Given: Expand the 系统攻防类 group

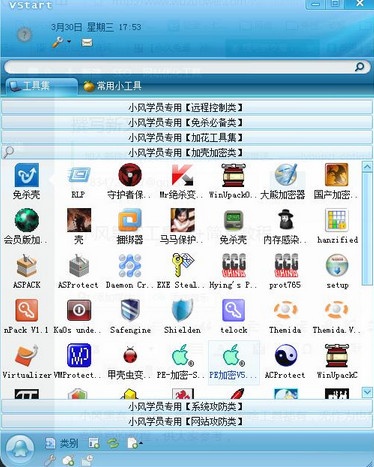Looking at the screenshot, I should point(187,406).
